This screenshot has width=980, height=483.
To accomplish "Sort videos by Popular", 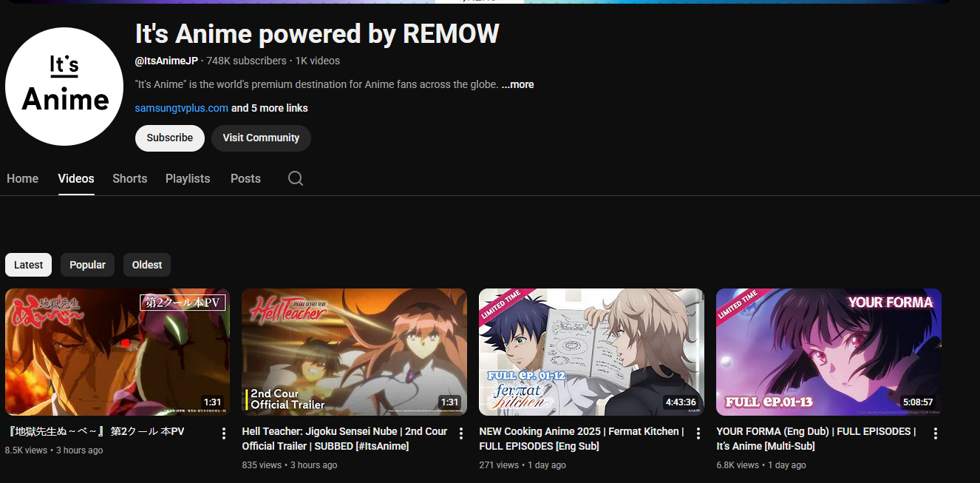I will point(88,265).
